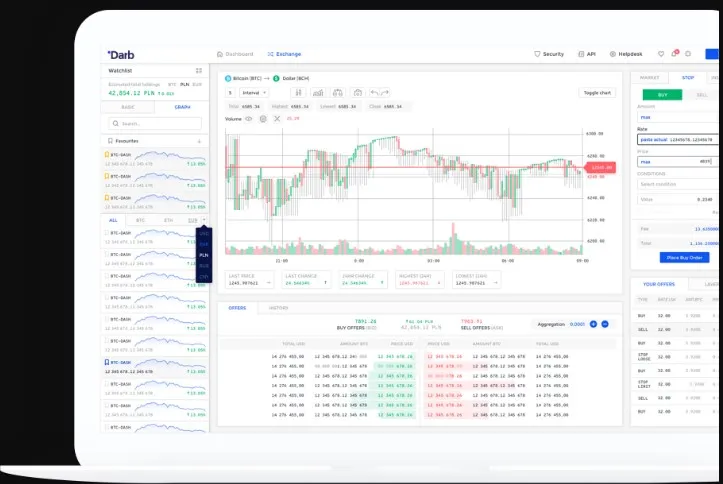Click bookmark on the highlighted BTC-DASH row

(x=107, y=362)
